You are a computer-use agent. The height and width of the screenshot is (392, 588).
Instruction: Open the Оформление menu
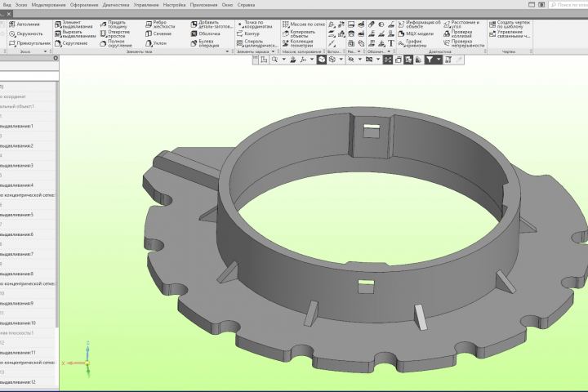pos(84,5)
